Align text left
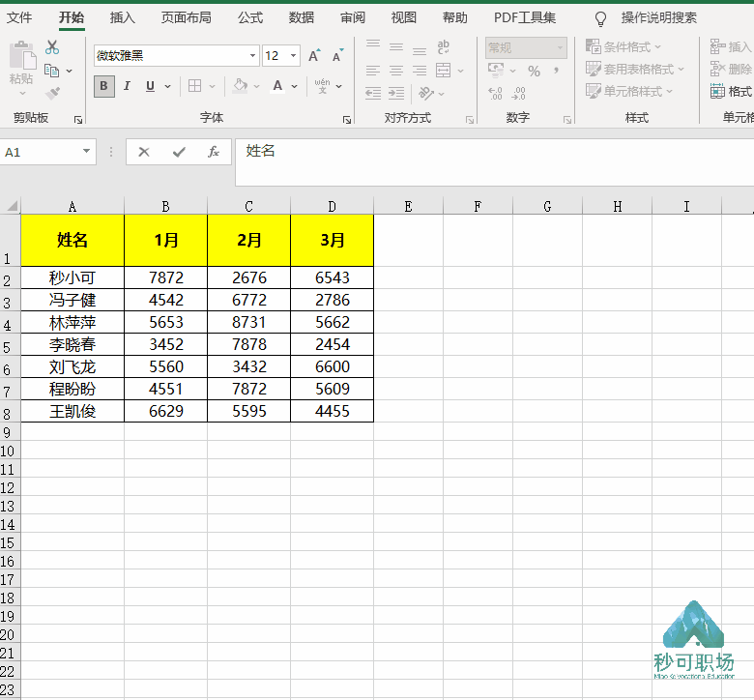 coord(373,71)
